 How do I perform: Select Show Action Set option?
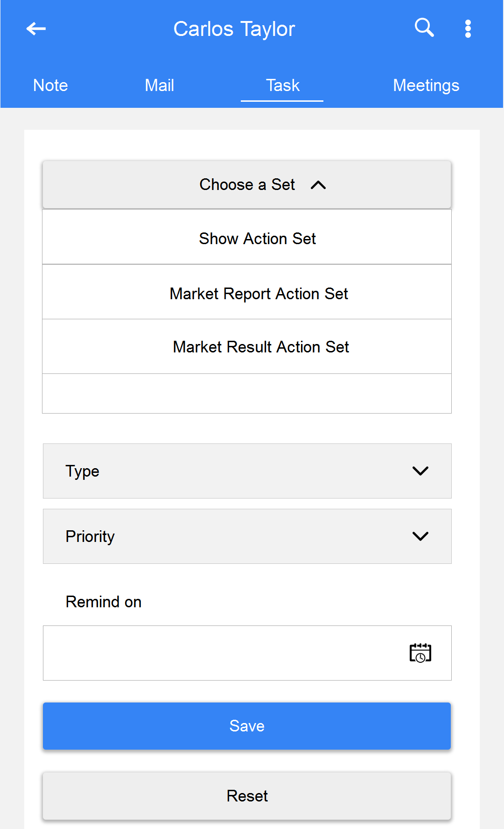[x=247, y=238]
